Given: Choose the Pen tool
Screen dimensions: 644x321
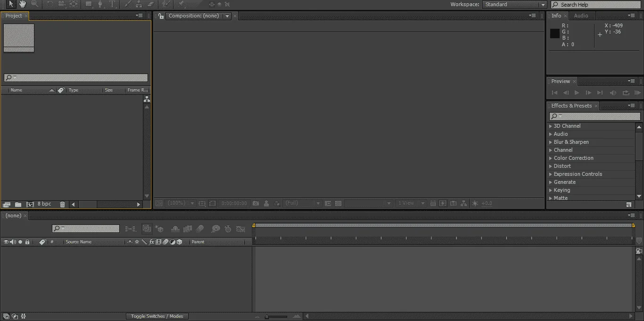Looking at the screenshot, I should click(x=100, y=4).
